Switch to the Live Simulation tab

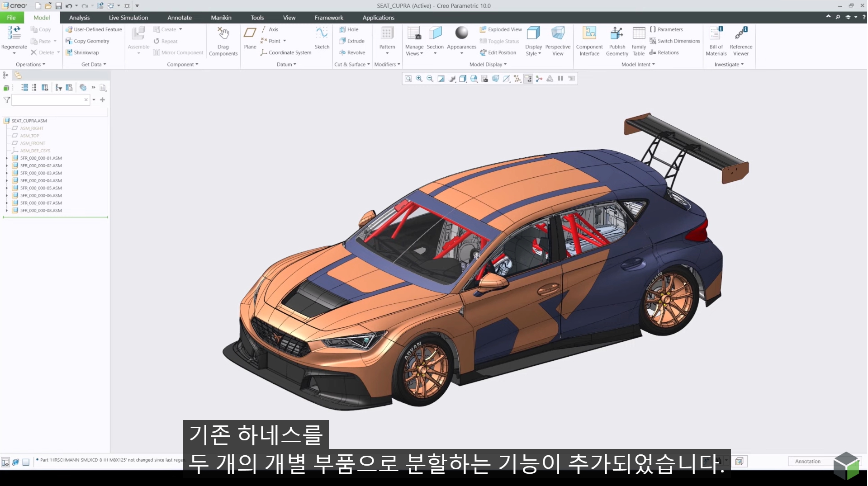coord(128,18)
